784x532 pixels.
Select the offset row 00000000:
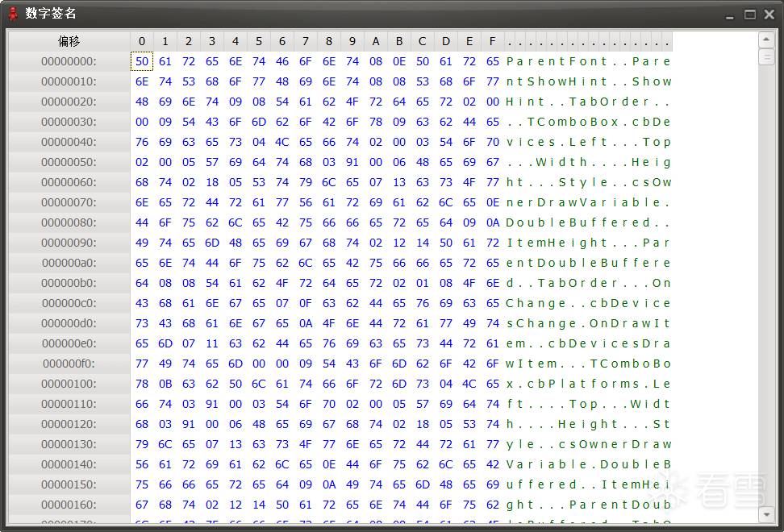(69, 61)
